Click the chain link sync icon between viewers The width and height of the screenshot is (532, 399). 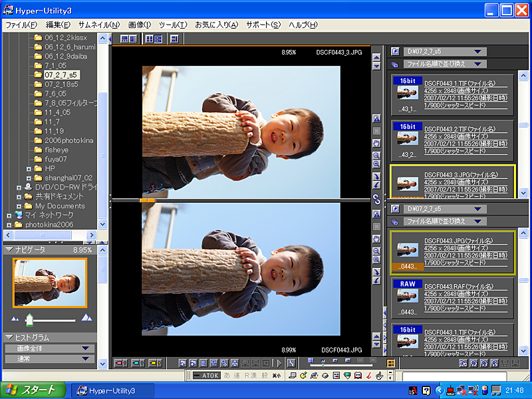coord(376,199)
